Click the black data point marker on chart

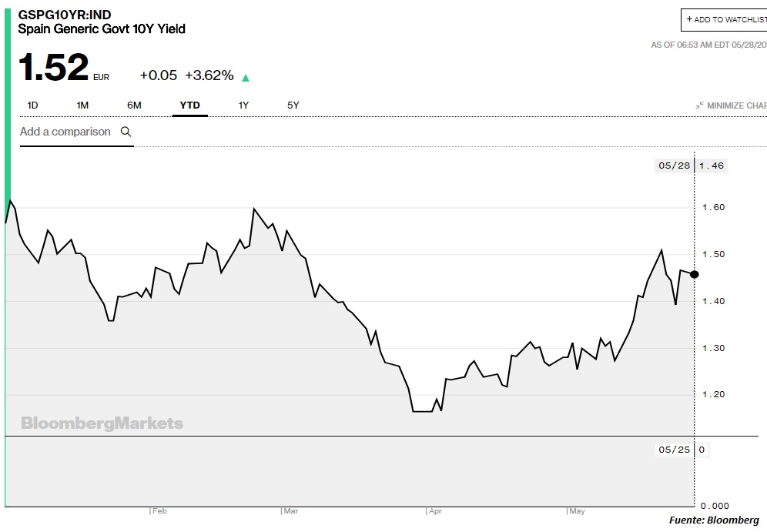pos(695,274)
